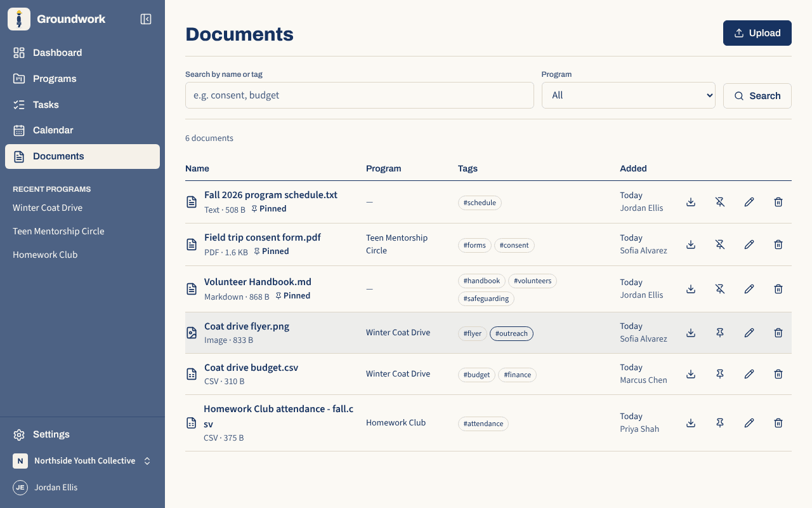This screenshot has height=508, width=812.
Task: Open Settings in sidebar
Action: (82, 434)
